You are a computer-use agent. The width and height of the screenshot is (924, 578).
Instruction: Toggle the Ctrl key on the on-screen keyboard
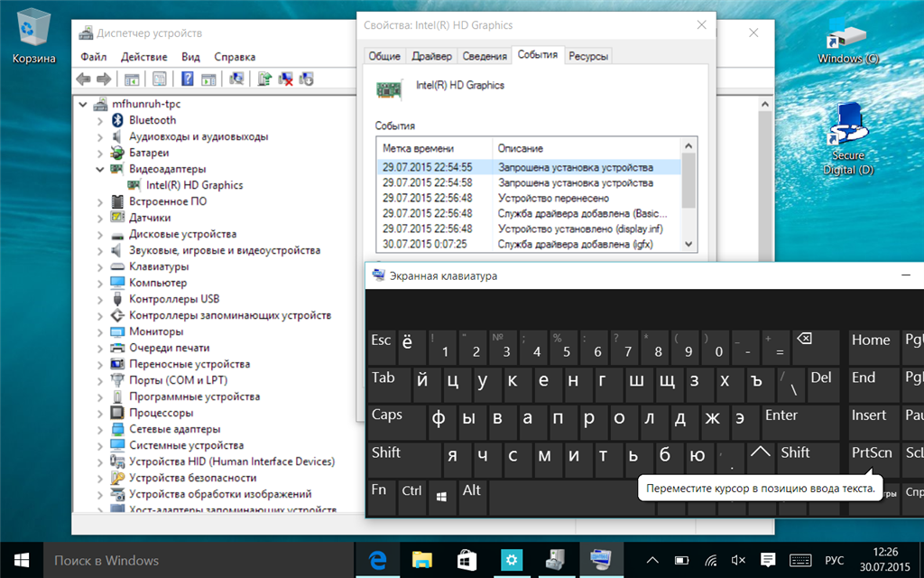[x=411, y=498]
